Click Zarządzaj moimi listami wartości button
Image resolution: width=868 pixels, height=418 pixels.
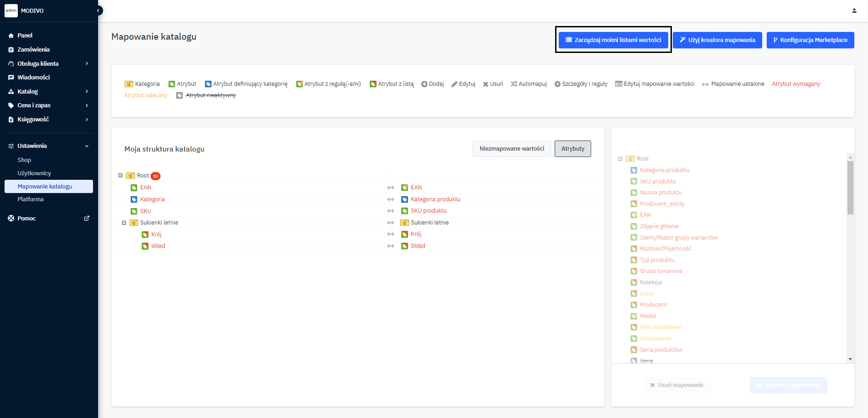pos(613,40)
